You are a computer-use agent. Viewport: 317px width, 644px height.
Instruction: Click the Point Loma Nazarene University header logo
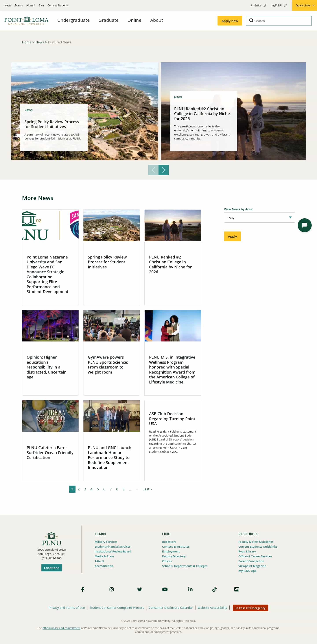tap(26, 21)
